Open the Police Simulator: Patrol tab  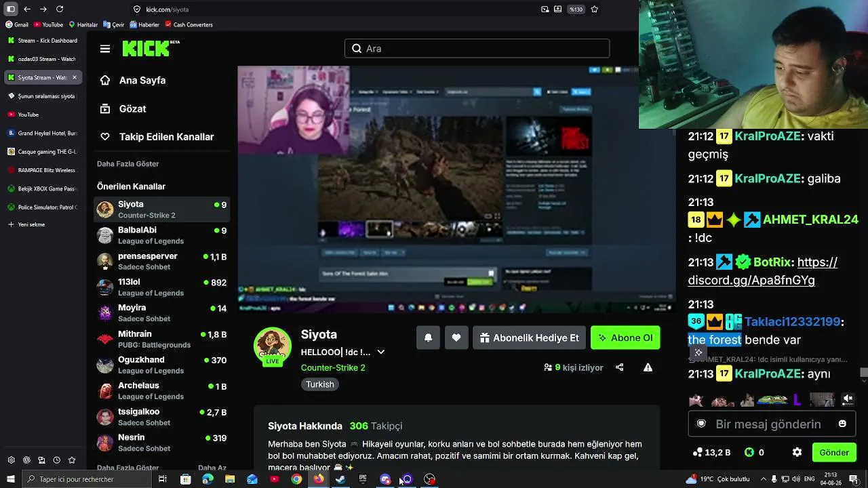(43, 207)
